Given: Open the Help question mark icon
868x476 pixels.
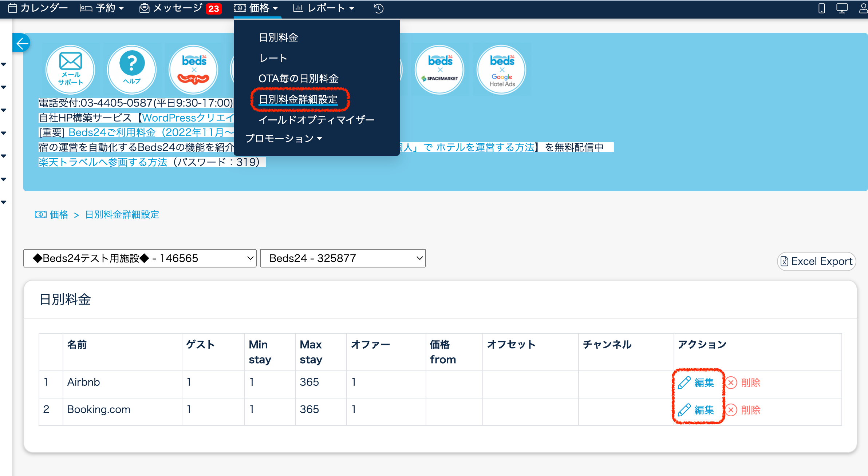Looking at the screenshot, I should pos(132,69).
